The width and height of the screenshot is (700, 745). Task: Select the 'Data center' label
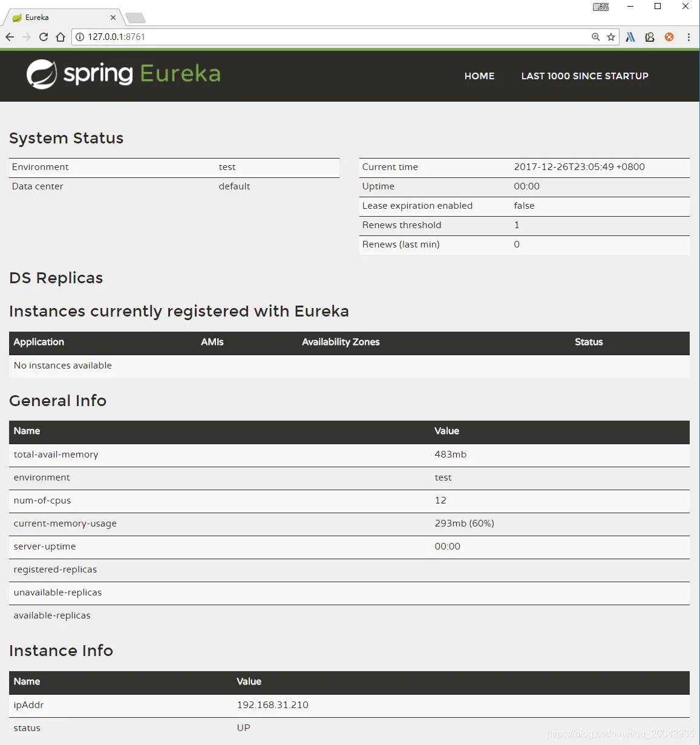pos(38,186)
